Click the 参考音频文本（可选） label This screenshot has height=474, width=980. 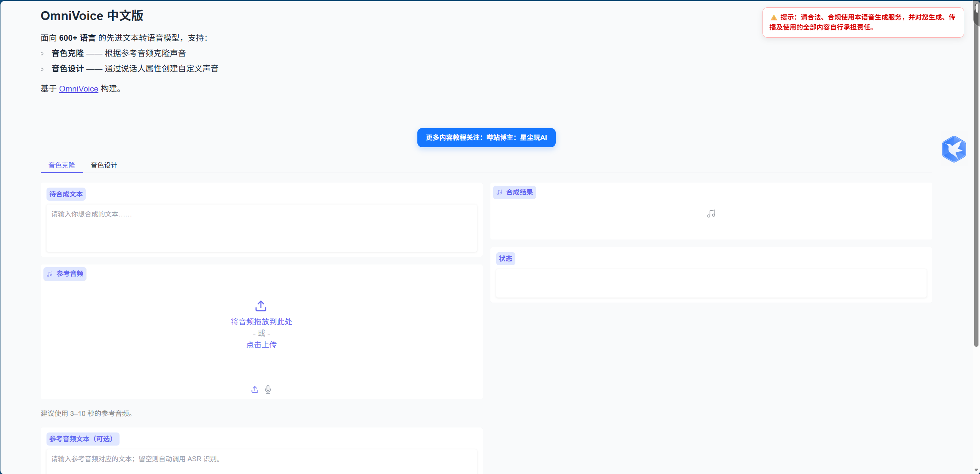83,439
